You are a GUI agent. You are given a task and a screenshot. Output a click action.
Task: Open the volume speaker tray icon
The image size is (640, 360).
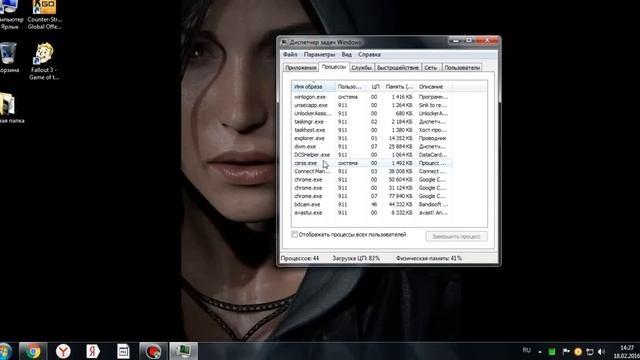click(x=602, y=351)
